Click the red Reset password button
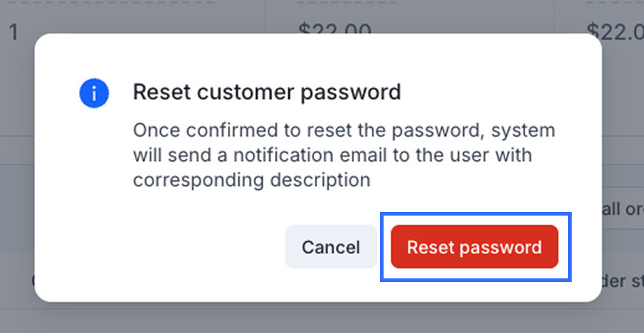The height and width of the screenshot is (333, 644). (474, 247)
